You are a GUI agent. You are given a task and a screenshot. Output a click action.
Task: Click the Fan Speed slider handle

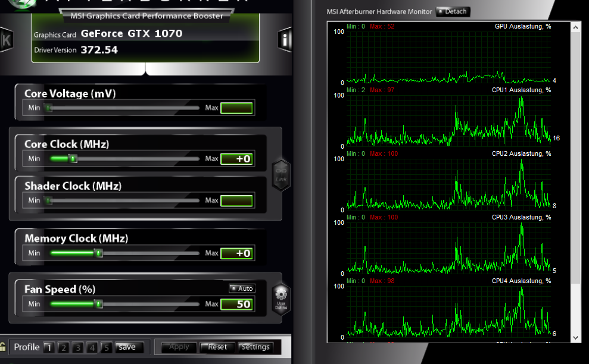[x=98, y=304]
